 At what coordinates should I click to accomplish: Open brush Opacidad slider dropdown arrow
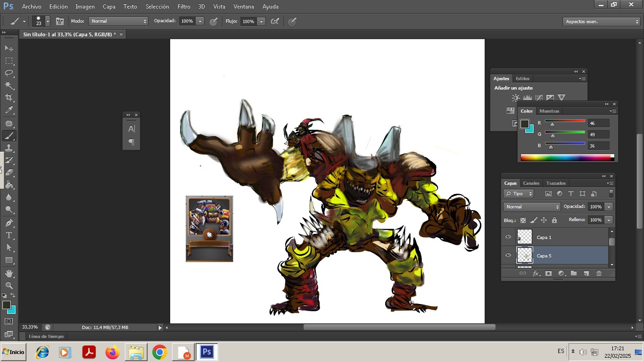(200, 21)
